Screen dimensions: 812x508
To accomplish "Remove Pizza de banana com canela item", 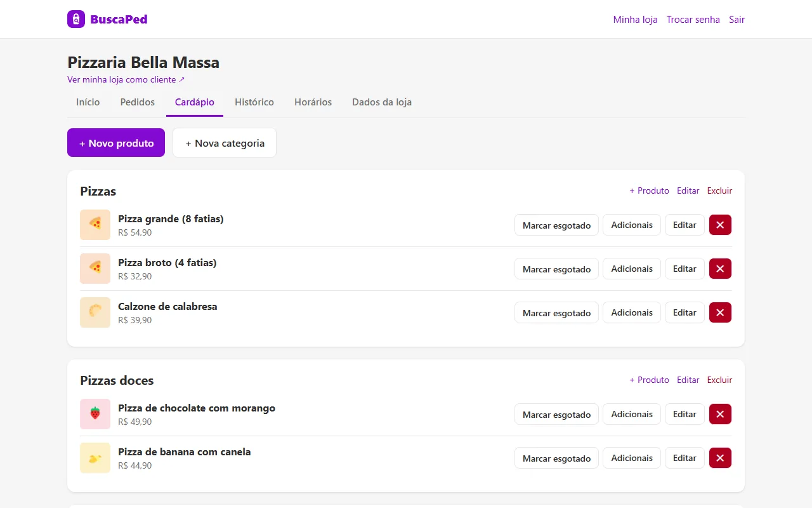I will pos(720,458).
